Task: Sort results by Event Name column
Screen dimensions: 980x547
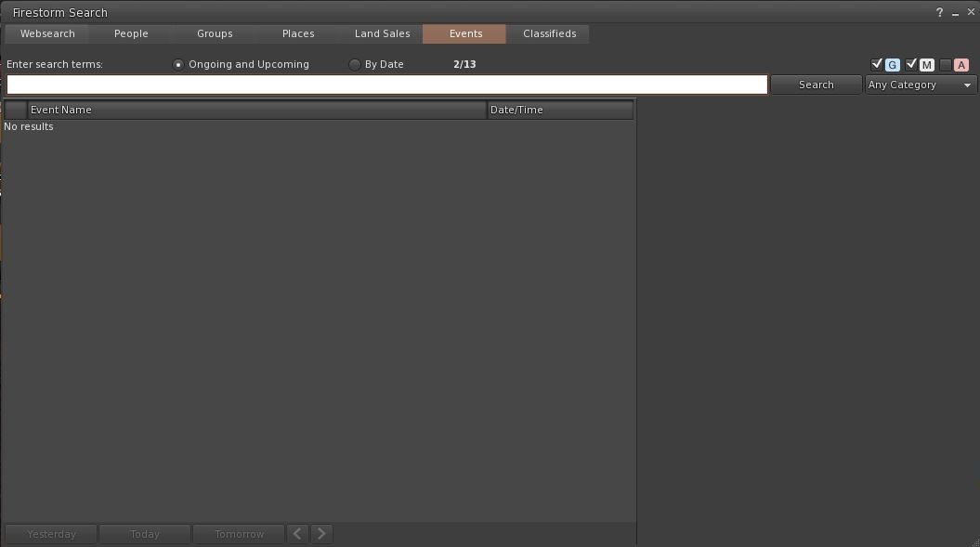Action: (x=256, y=110)
